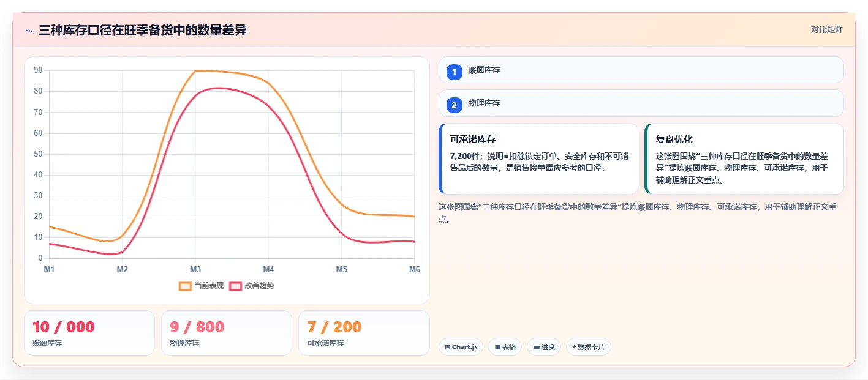The height and width of the screenshot is (380, 868).
Task: Select the 9 / 800 物理库存 stat card
Action: pos(227,333)
